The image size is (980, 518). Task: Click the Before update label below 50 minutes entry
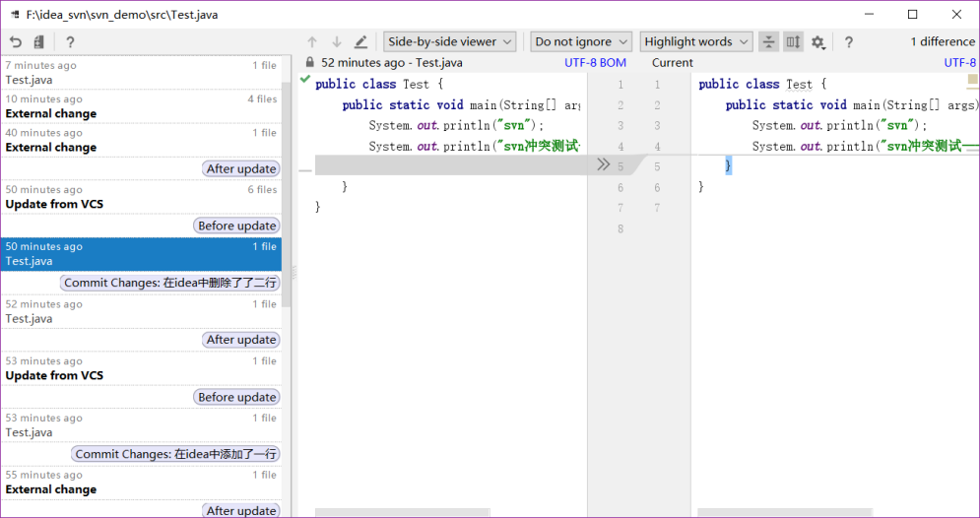click(x=237, y=226)
